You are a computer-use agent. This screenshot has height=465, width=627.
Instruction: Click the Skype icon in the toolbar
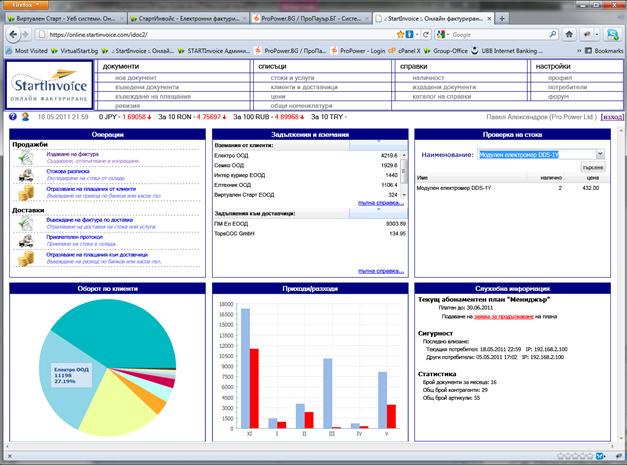tap(613, 34)
